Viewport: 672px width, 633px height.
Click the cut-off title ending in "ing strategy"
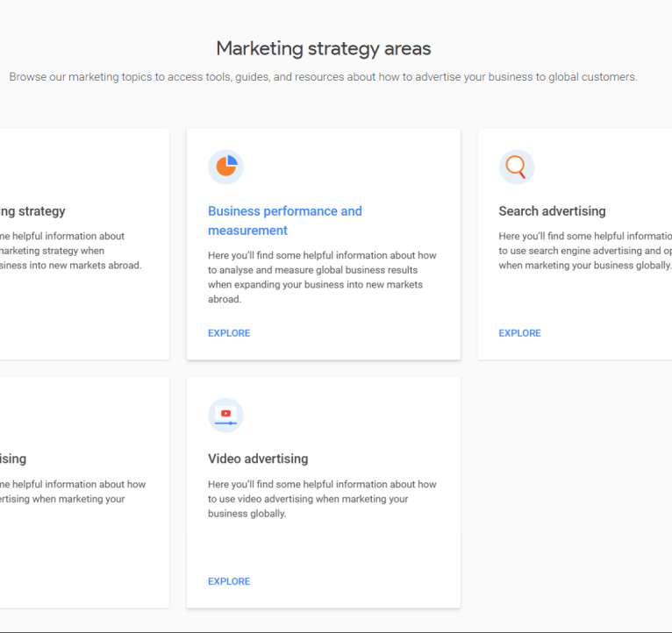click(32, 211)
